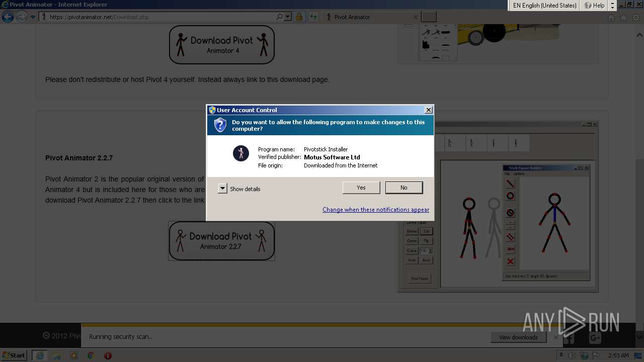This screenshot has width=644, height=362.
Task: Open recent pages dropdown next to Forward
Action: click(x=33, y=17)
